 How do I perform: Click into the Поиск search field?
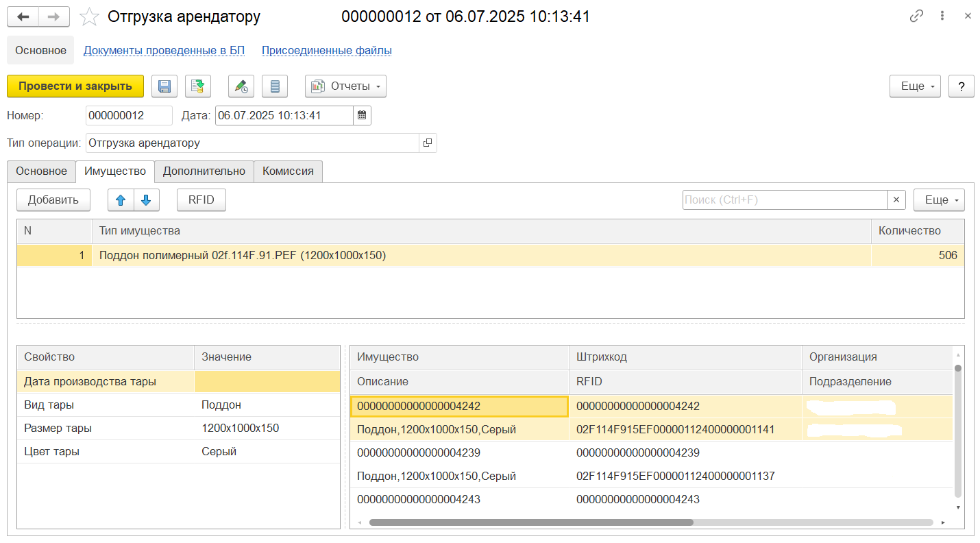[785, 200]
